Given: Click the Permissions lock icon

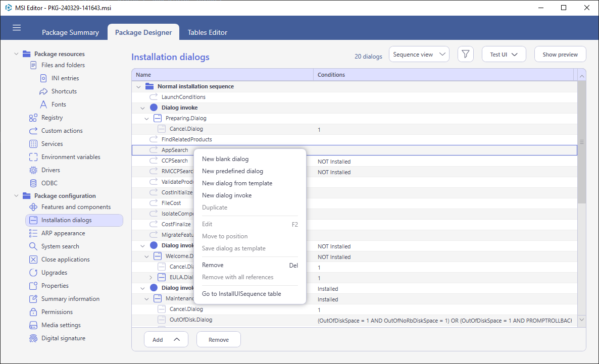Looking at the screenshot, I should click(x=33, y=312).
